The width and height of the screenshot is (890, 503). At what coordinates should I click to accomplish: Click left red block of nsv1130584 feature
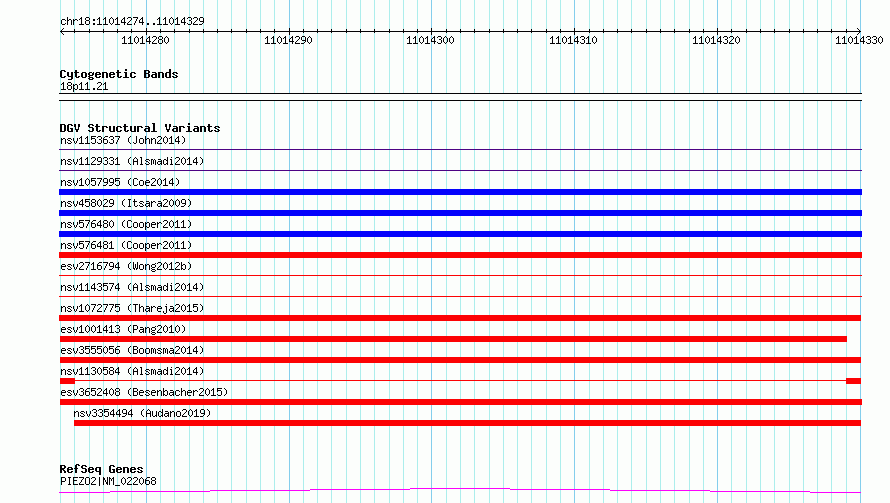67,381
